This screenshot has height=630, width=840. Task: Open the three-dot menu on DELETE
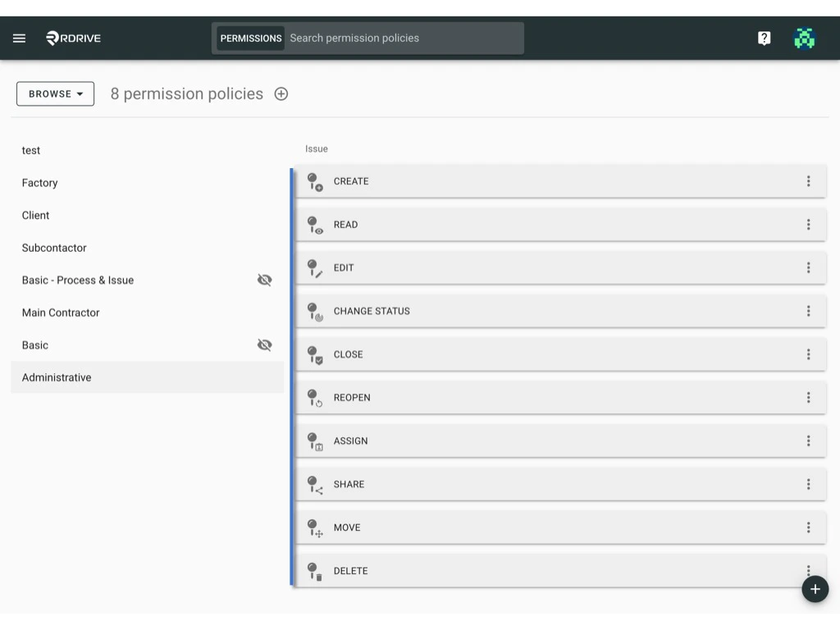point(808,570)
